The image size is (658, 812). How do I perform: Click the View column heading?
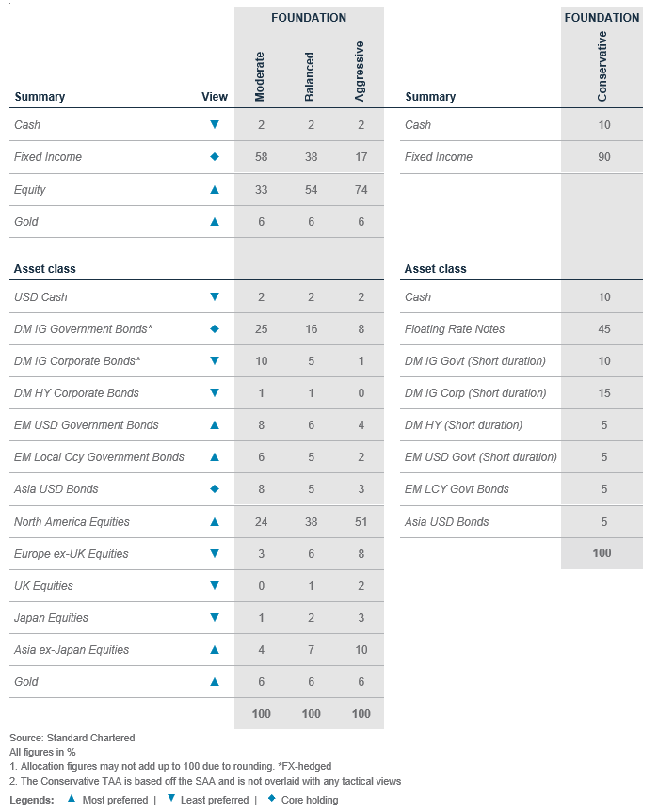215,97
